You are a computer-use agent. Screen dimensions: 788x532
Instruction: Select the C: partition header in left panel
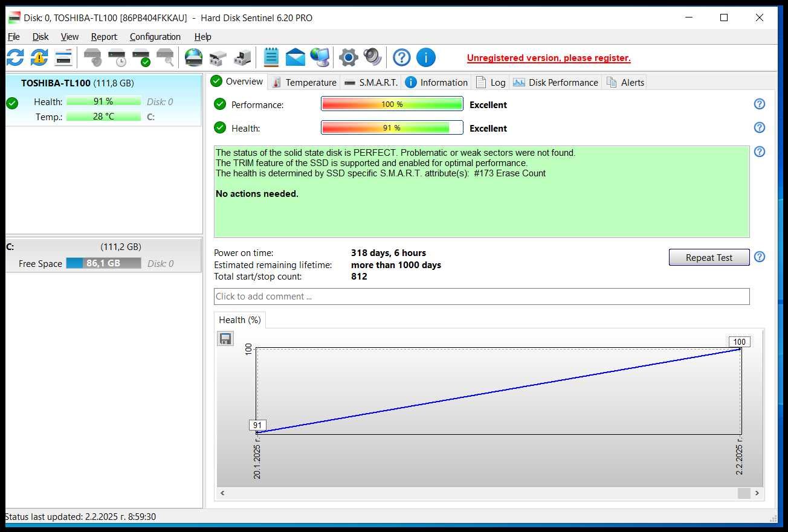point(103,246)
